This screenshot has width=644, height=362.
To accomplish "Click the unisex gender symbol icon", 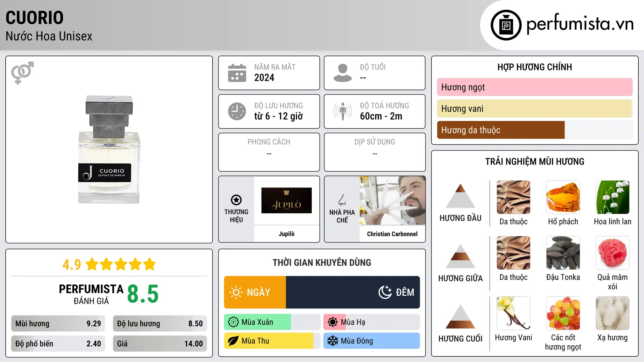I will (x=22, y=73).
